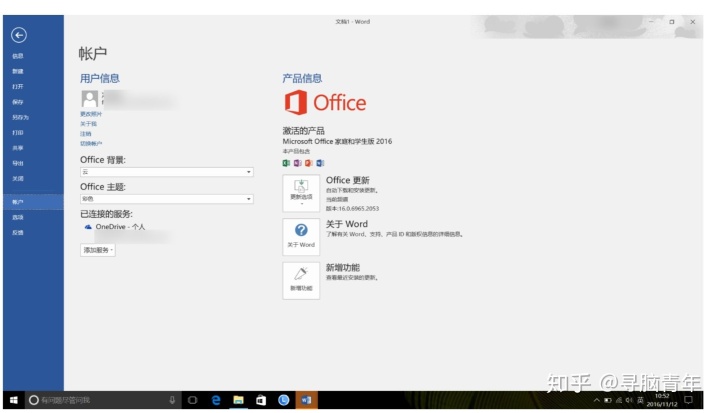The image size is (720, 413).
Task: Click the network icon in the system tray
Action: point(619,400)
